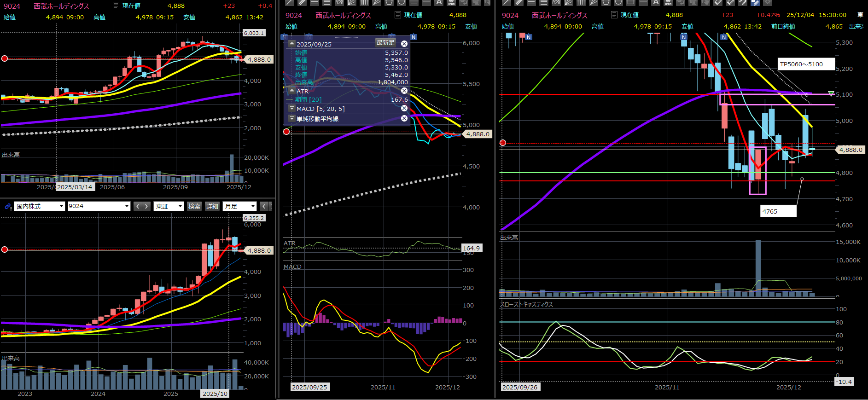Remove the MACD [5, 20, 5] indicator
Viewport: 868px width, 400px height.
coord(404,108)
